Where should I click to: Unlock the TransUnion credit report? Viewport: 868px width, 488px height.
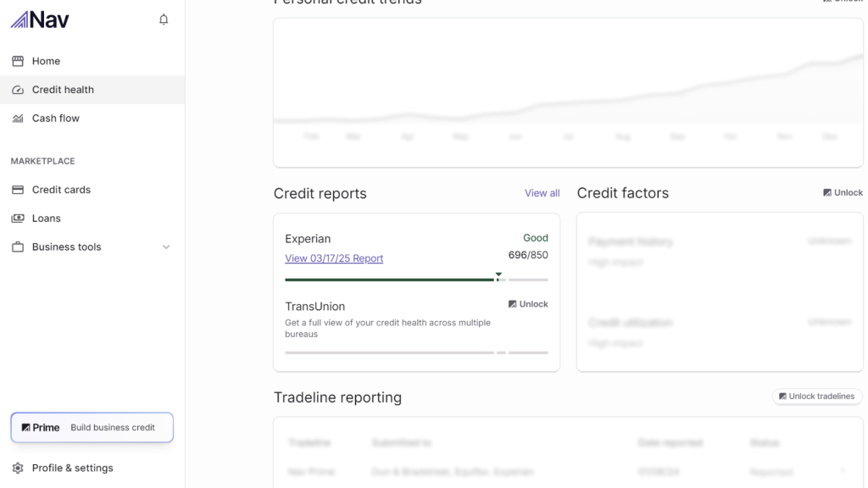(x=528, y=304)
